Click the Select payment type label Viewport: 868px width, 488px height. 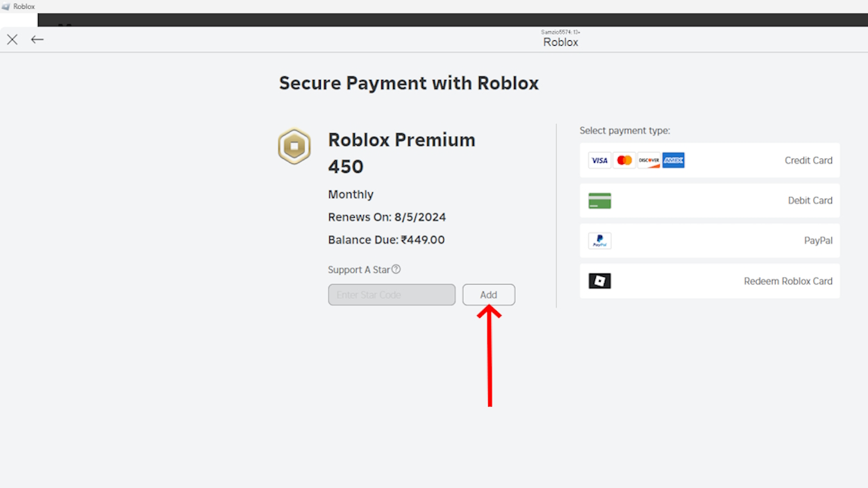(x=625, y=131)
